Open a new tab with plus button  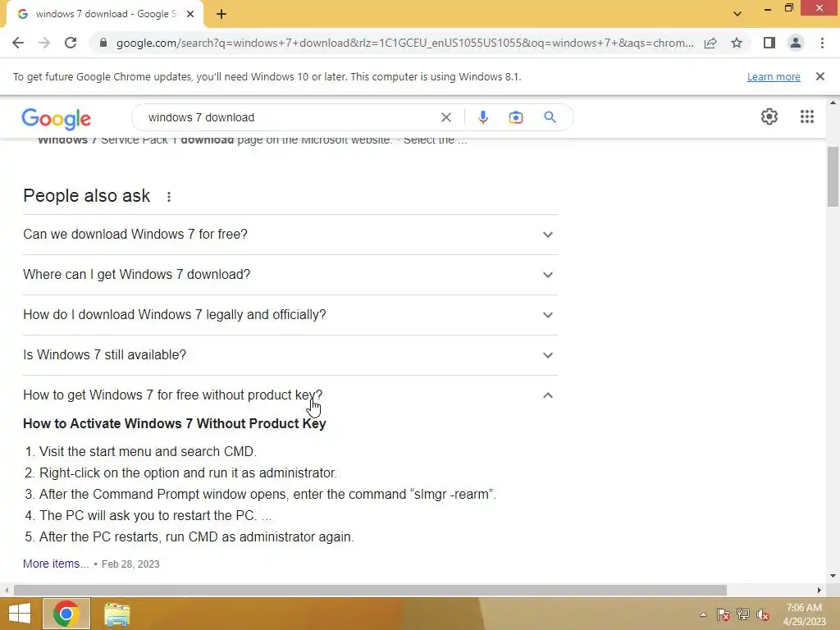221,14
